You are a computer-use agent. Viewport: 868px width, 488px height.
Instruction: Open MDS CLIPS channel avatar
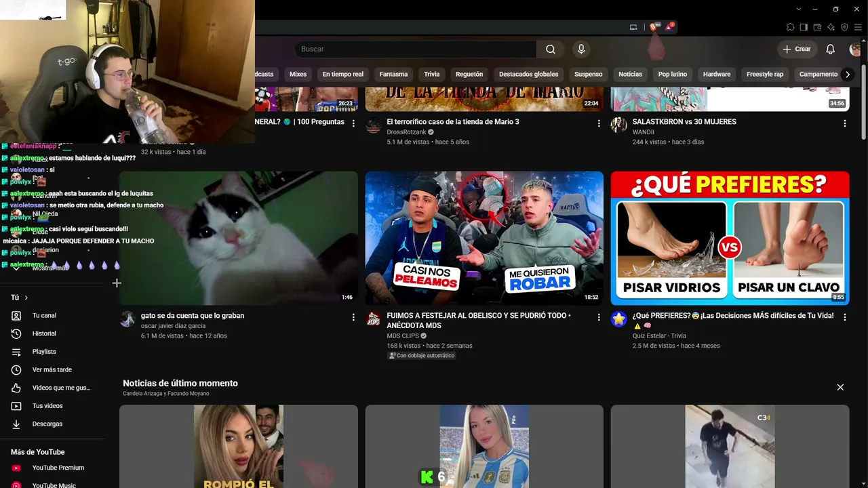[373, 319]
